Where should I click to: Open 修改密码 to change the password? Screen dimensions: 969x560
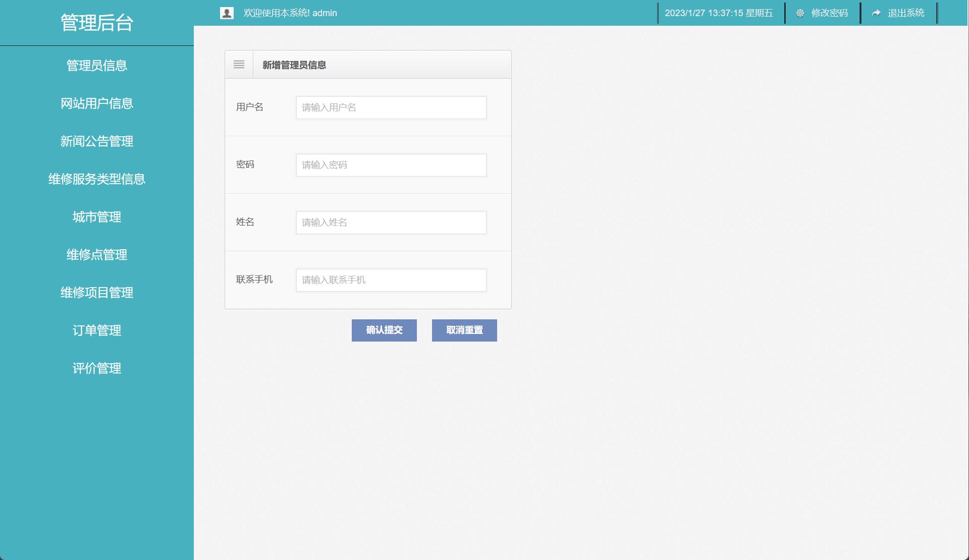pos(829,13)
